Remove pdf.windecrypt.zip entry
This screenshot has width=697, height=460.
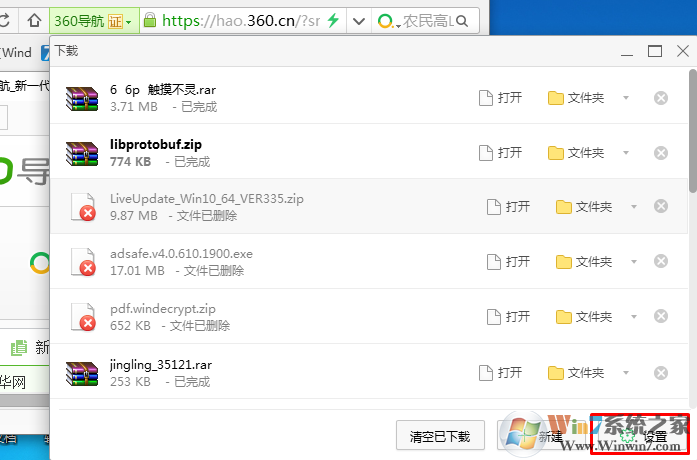661,316
